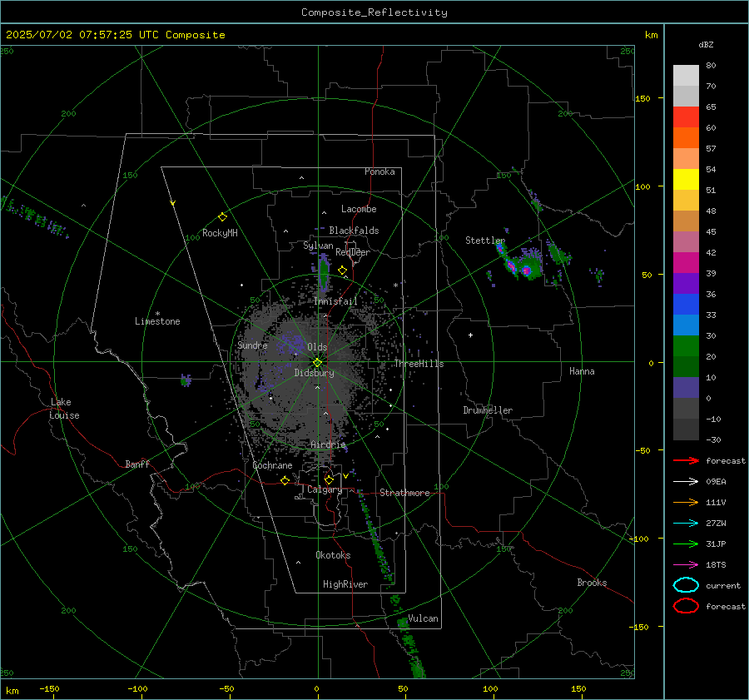Viewport: 749px width, 700px height.
Task: Click the Vulcan map label
Action: coord(423,618)
